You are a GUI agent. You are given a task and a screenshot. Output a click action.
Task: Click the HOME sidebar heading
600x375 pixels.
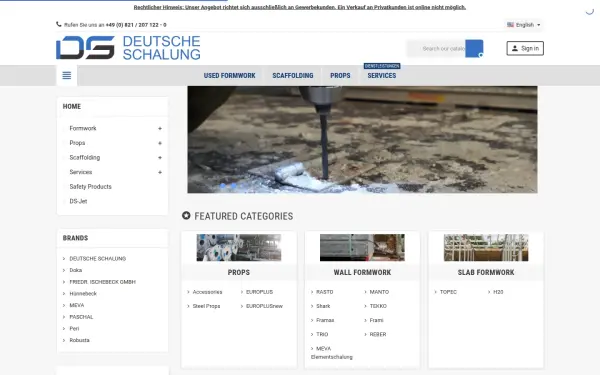pyautogui.click(x=72, y=106)
